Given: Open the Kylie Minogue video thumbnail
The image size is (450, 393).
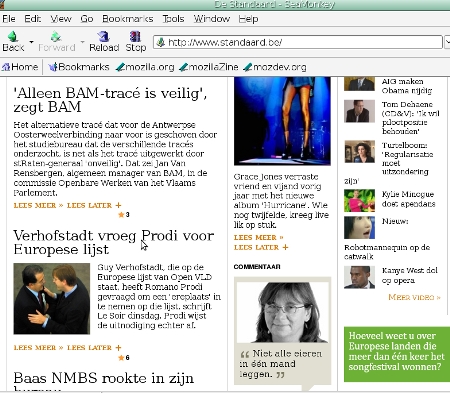Looking at the screenshot, I should (359, 201).
